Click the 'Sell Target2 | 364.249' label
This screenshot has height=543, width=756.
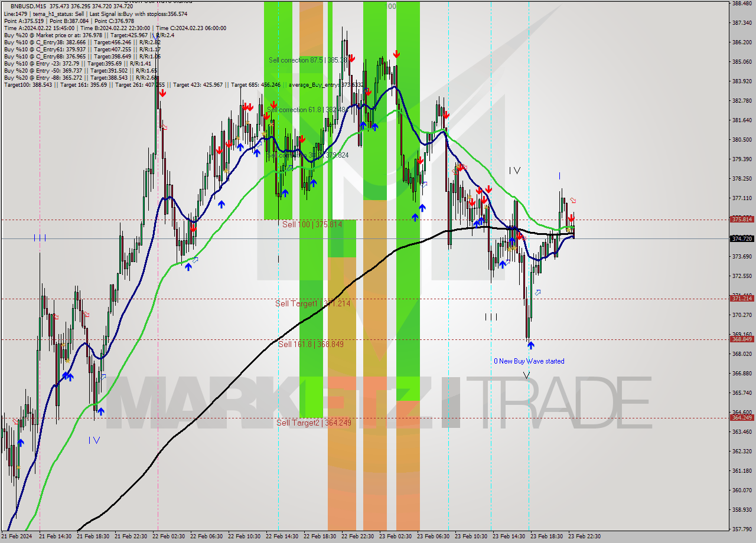pos(314,423)
